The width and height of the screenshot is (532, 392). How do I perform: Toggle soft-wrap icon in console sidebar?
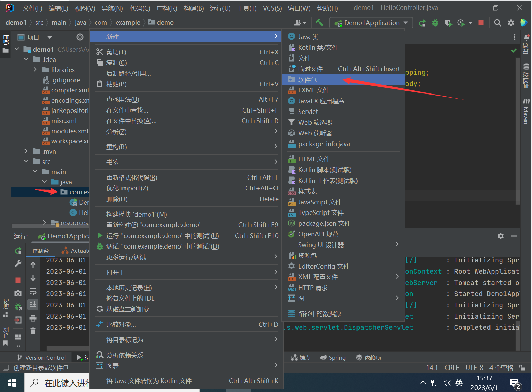pos(33,292)
